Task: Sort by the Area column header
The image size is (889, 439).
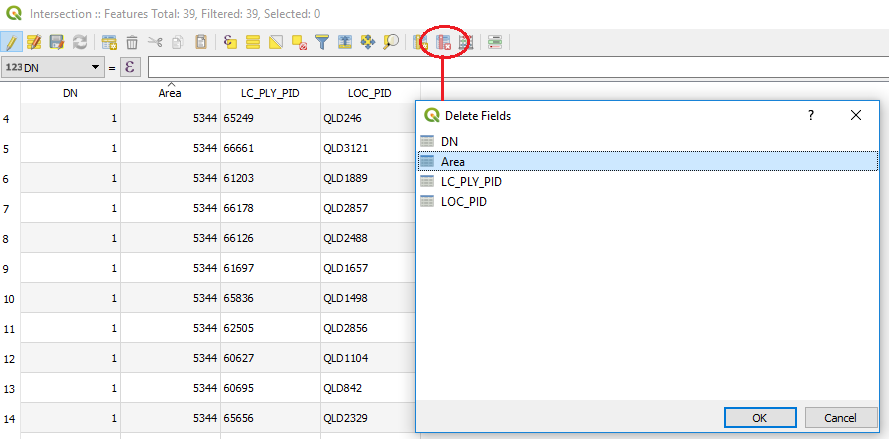Action: pos(170,93)
